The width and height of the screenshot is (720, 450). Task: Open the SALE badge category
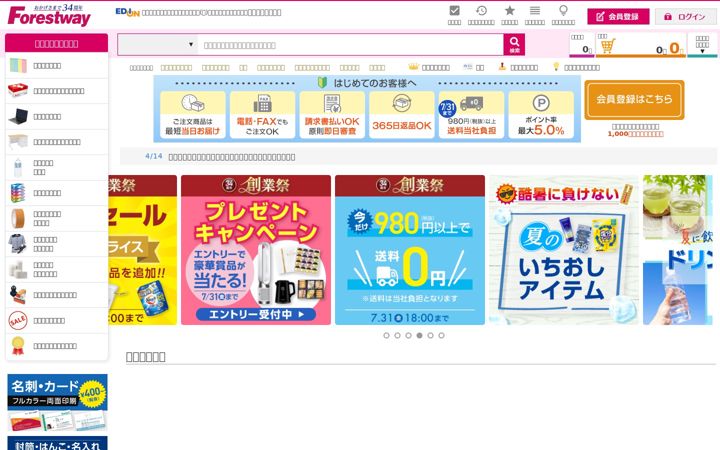[18, 321]
